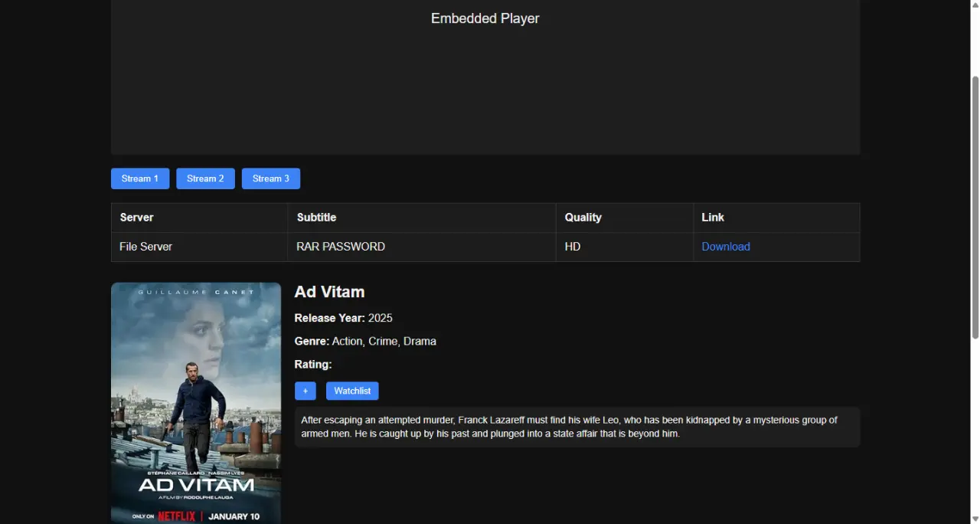Click the File Server cell
The height and width of the screenshot is (524, 980).
(199, 247)
